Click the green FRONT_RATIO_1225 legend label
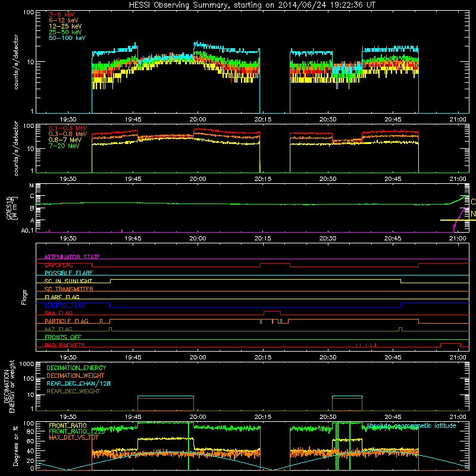The image size is (476, 476). (x=77, y=431)
